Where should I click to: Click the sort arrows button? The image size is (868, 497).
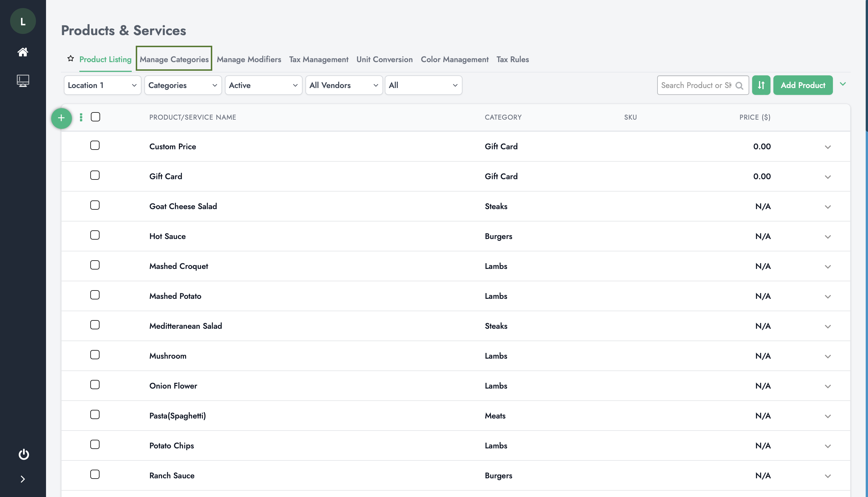[x=761, y=85]
